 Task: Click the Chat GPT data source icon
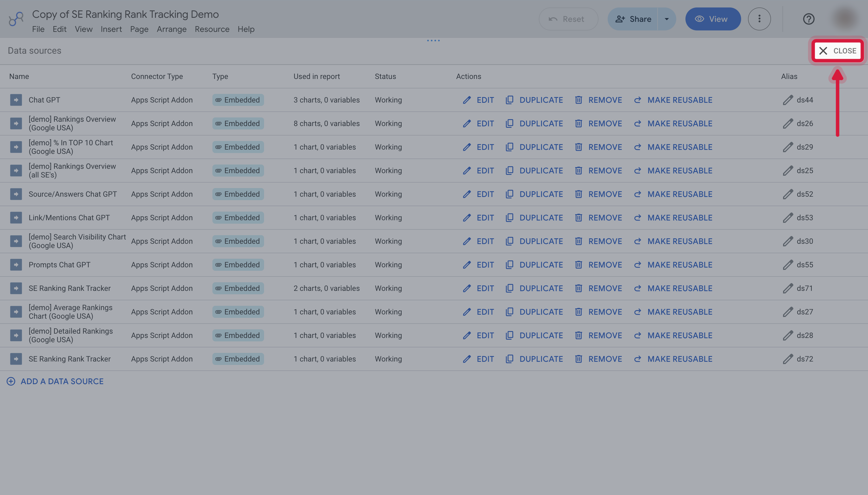pyautogui.click(x=16, y=100)
